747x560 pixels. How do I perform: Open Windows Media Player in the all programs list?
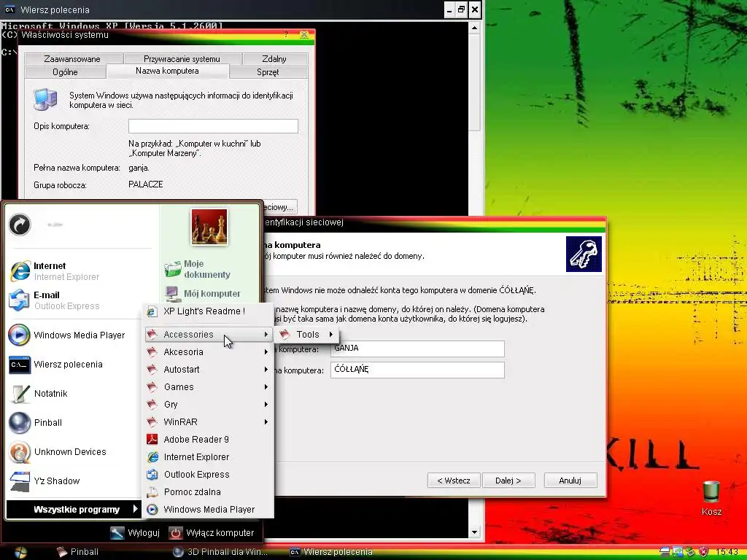click(x=208, y=510)
